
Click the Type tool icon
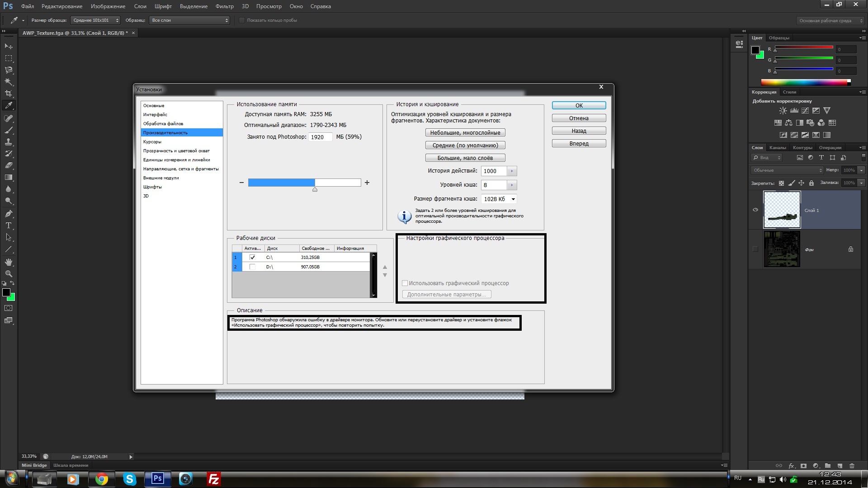click(8, 225)
